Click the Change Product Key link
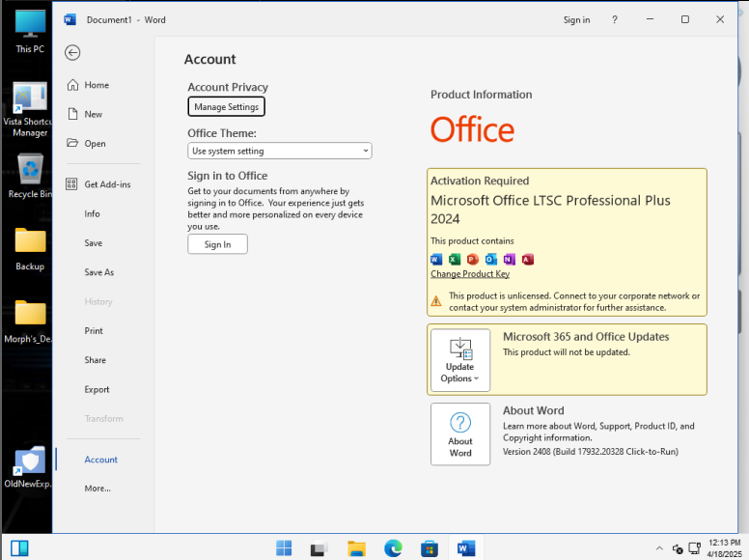Viewport: 749px width, 560px height. coord(470,274)
